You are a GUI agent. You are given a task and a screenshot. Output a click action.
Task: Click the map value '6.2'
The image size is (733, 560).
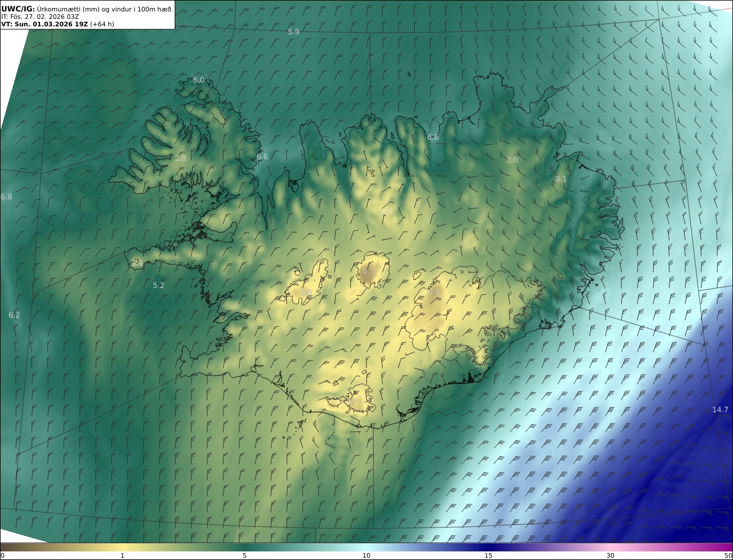click(14, 315)
